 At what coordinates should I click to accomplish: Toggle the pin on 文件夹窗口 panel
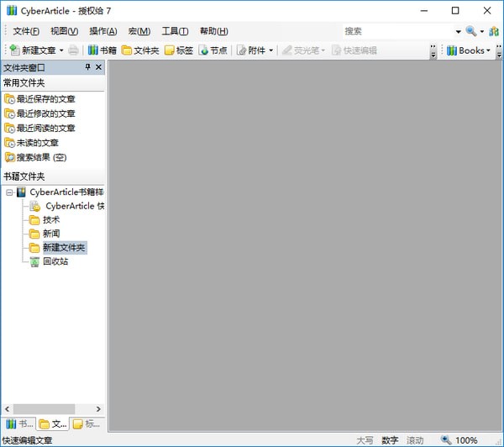[x=87, y=67]
